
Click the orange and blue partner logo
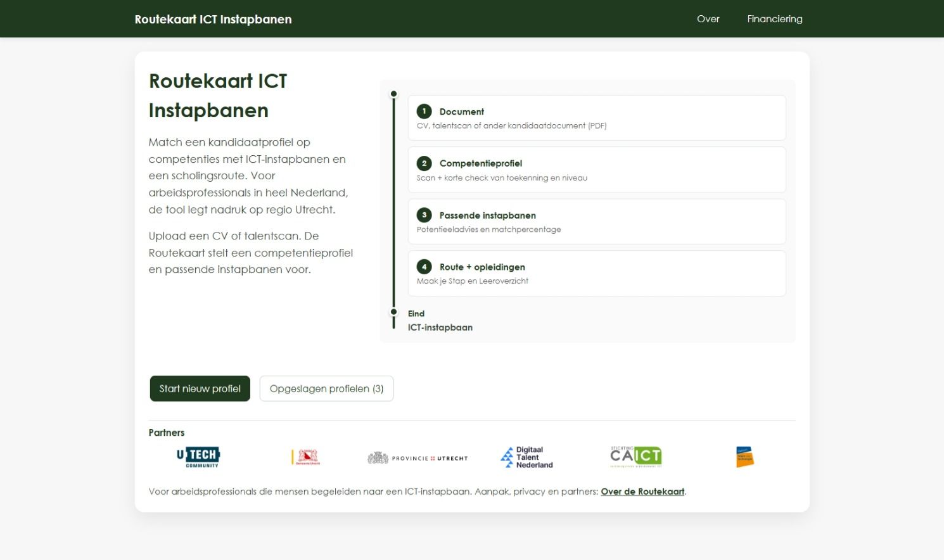[745, 457]
